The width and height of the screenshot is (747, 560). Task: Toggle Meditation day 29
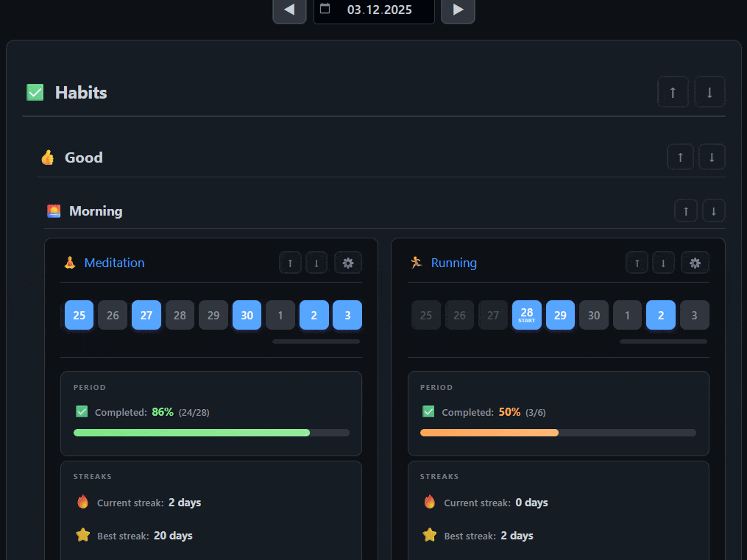point(213,315)
